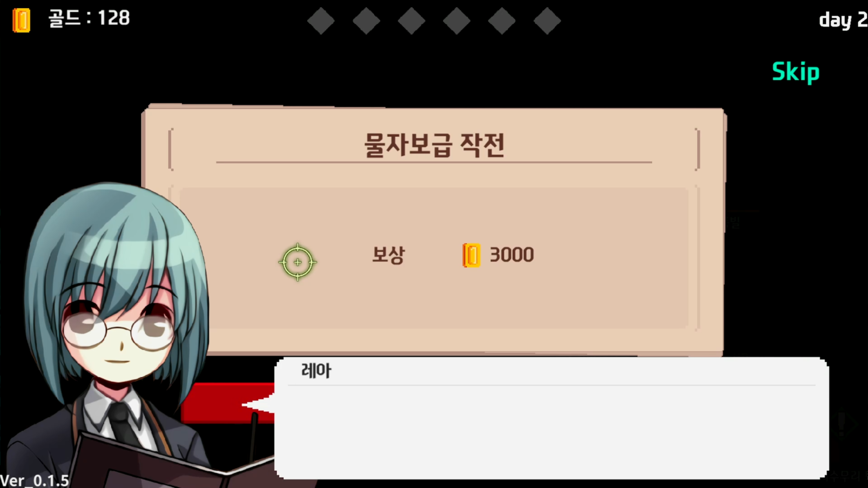Select the third diamond stage marker

pyautogui.click(x=411, y=21)
